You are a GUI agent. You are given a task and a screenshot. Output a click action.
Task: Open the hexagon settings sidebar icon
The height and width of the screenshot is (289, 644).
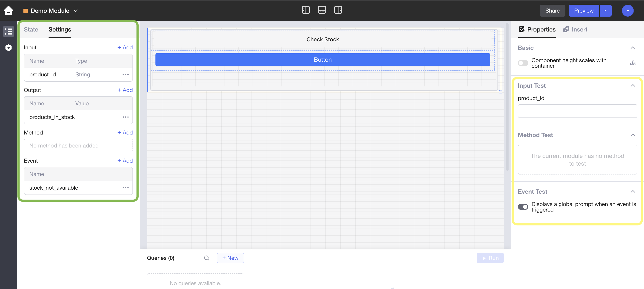point(9,47)
